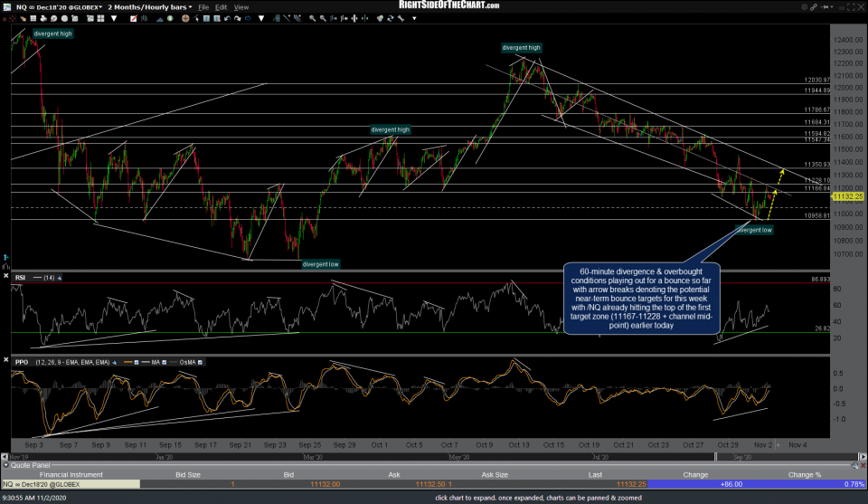Click the four-pane layout icon
Viewport: 868px width, 504px height.
pos(100,18)
